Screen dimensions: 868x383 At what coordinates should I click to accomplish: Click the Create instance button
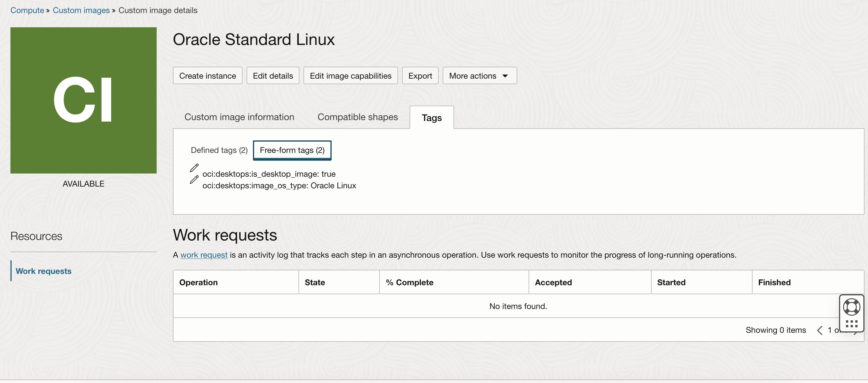[207, 76]
